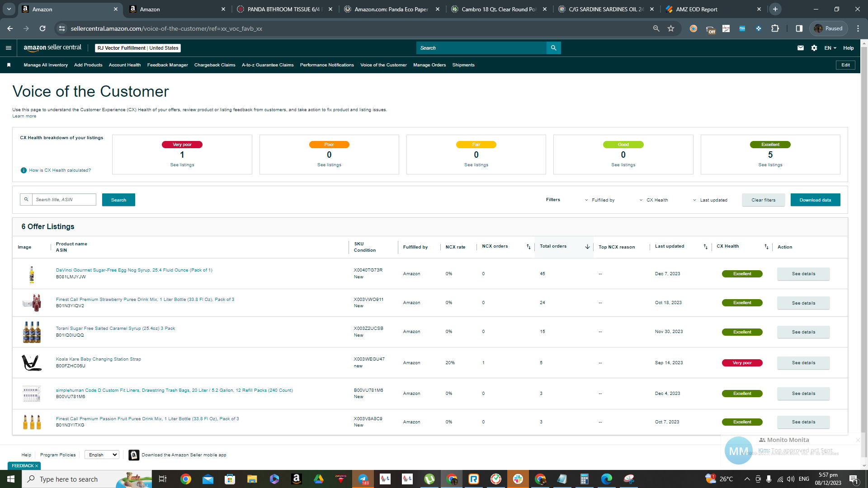Open the English language selector in footer

(102, 455)
